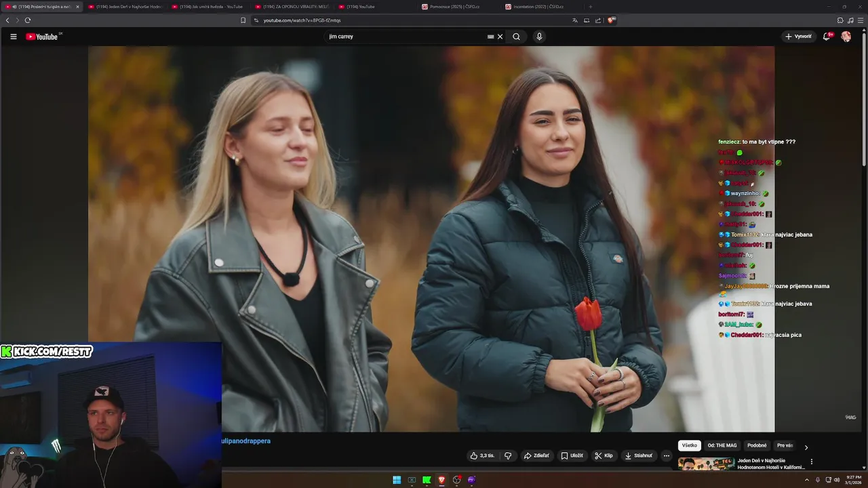Viewport: 868px width, 488px height.
Task: Reload the current page
Action: pos(28,20)
